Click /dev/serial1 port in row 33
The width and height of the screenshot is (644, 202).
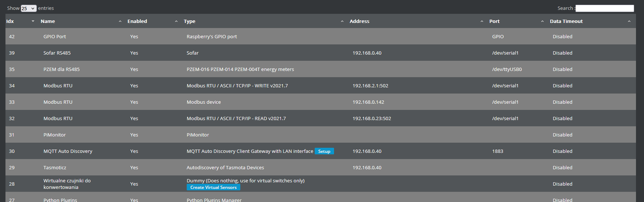click(x=505, y=102)
